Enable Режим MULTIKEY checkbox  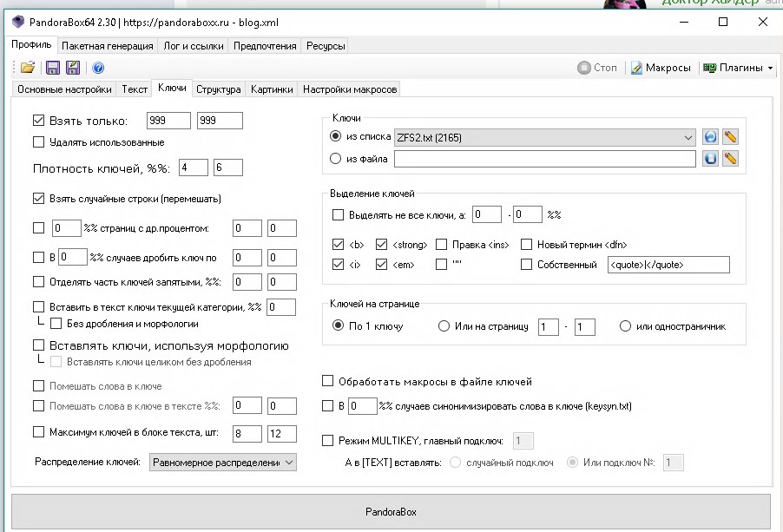[x=327, y=440]
